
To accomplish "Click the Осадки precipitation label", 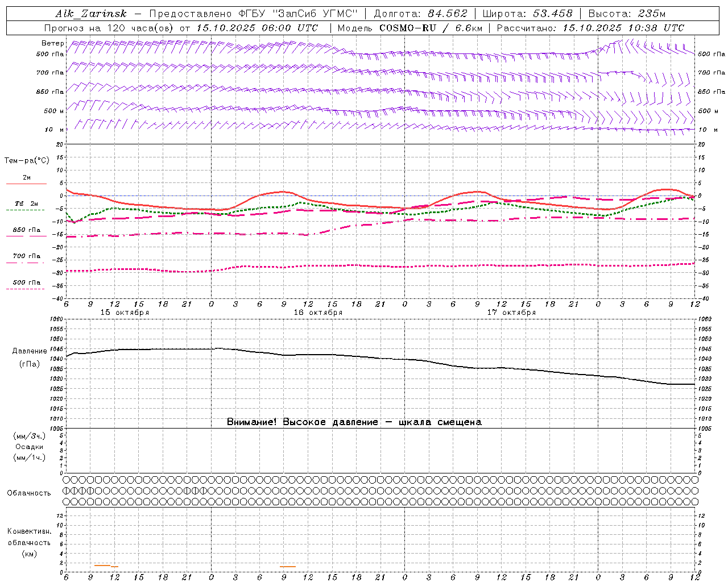I will [x=30, y=447].
